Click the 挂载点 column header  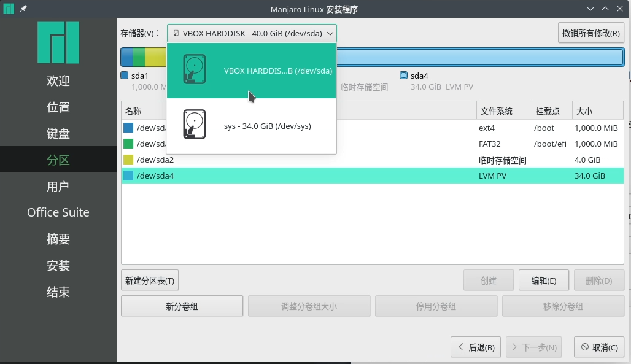[552, 111]
